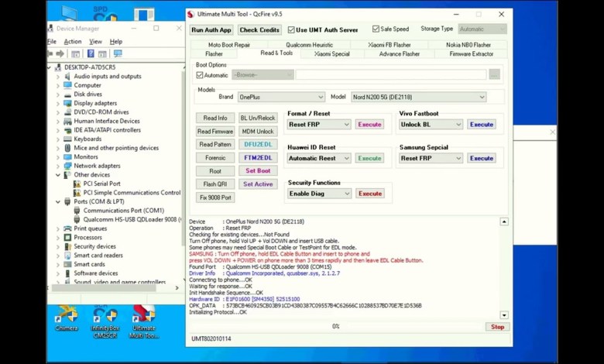Open the View menu in Device Manager
Viewport: 604px width, 364px height.
coord(95,42)
